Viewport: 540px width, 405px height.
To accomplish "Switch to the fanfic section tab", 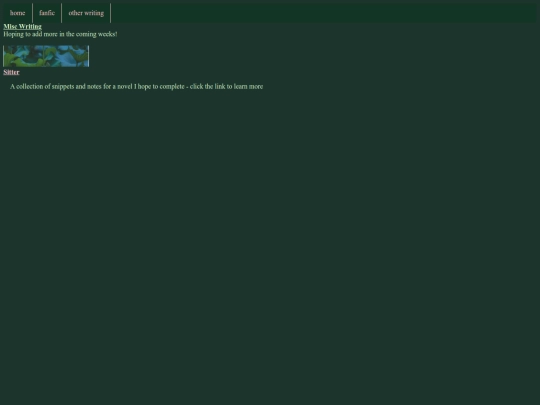I will pos(47,13).
